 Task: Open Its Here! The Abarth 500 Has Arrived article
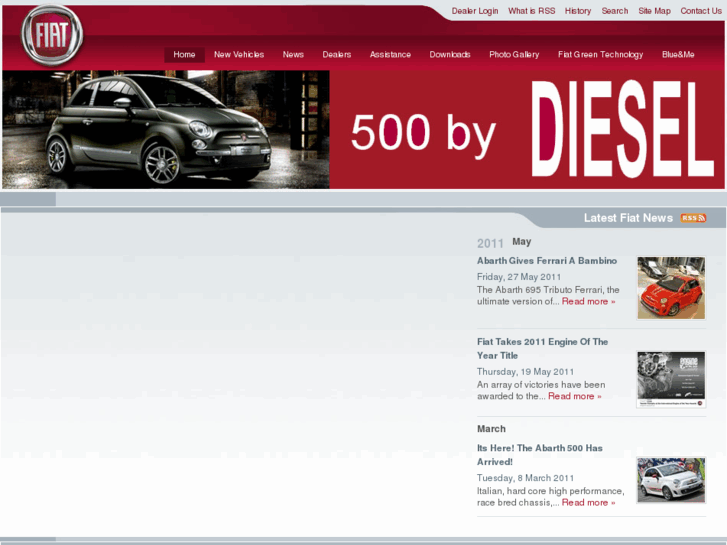pos(540,455)
